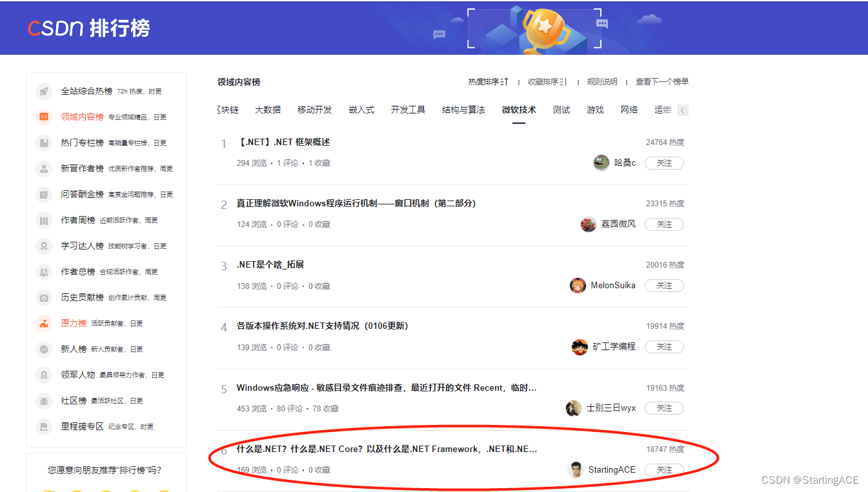Open avatar of author 哈桑c

point(601,162)
